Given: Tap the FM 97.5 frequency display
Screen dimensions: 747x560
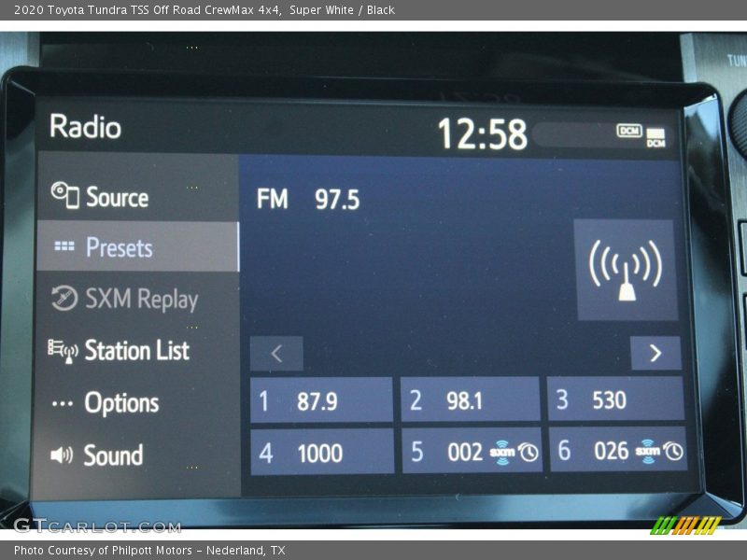Looking at the screenshot, I should [x=308, y=199].
